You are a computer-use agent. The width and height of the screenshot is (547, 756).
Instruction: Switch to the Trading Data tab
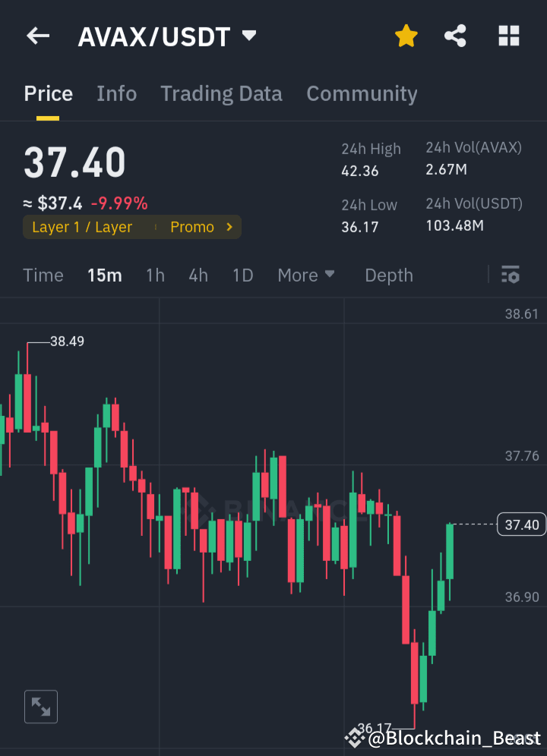[221, 93]
